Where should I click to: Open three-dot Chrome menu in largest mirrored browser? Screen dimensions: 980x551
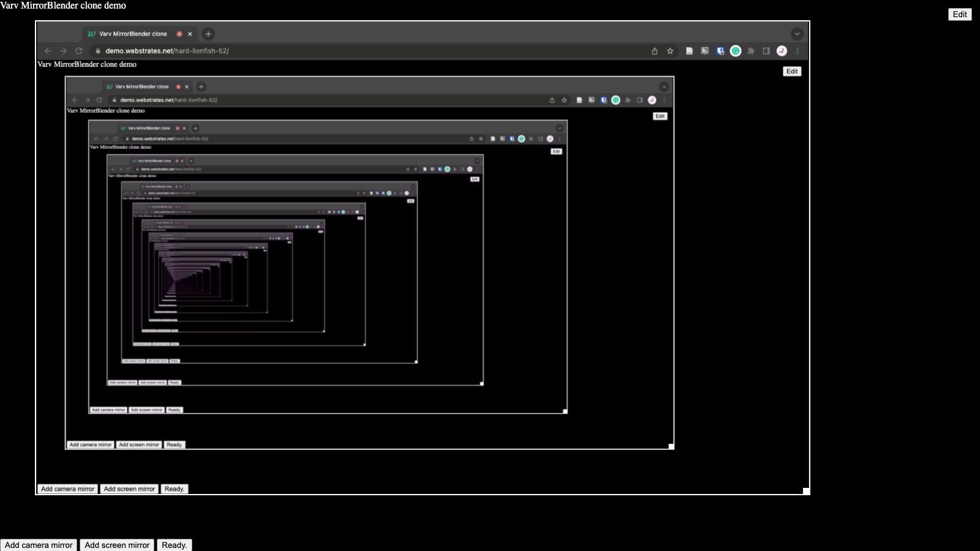(x=797, y=51)
